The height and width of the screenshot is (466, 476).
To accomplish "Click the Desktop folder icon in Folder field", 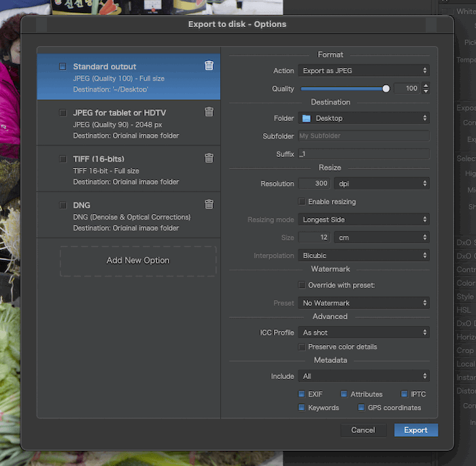I will coord(306,118).
